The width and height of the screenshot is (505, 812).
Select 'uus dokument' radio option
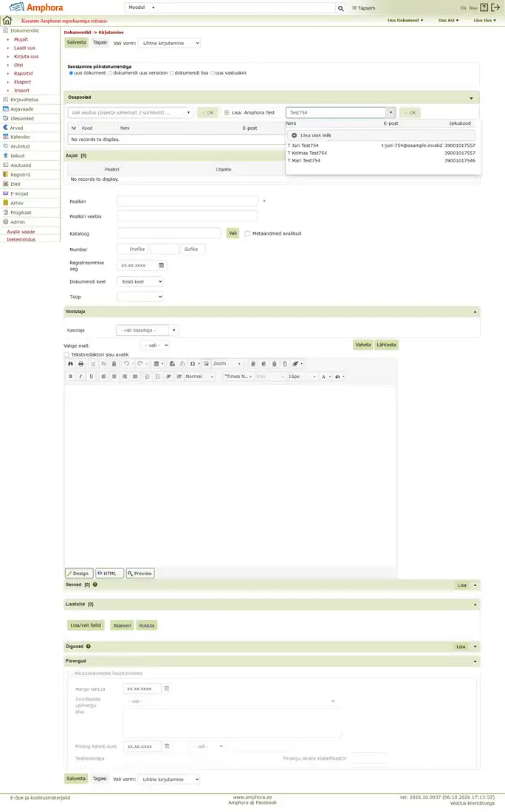[71, 73]
